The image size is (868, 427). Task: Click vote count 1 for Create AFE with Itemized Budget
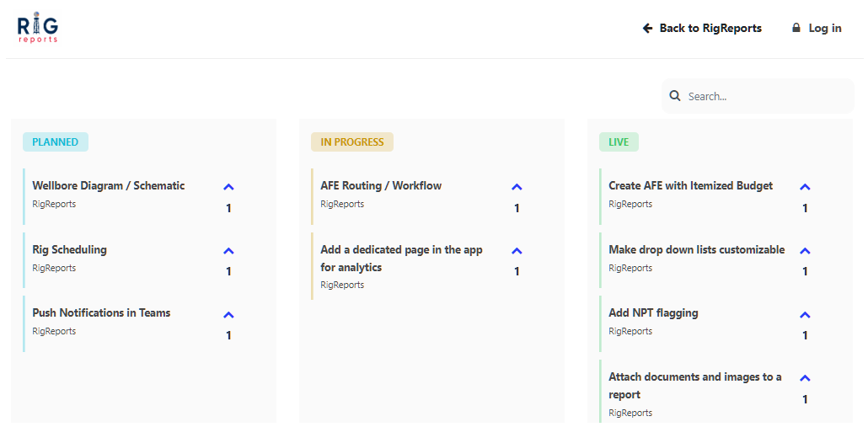[x=806, y=209]
